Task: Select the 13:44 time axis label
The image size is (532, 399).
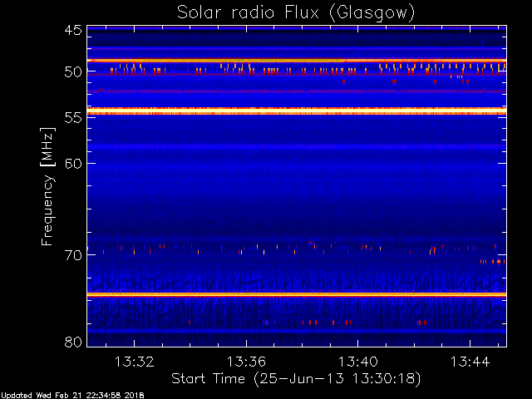Action: click(470, 362)
